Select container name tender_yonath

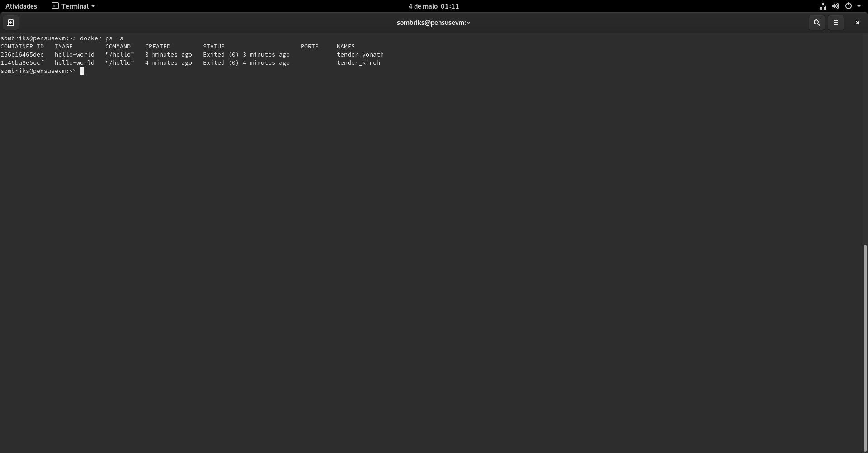360,54
